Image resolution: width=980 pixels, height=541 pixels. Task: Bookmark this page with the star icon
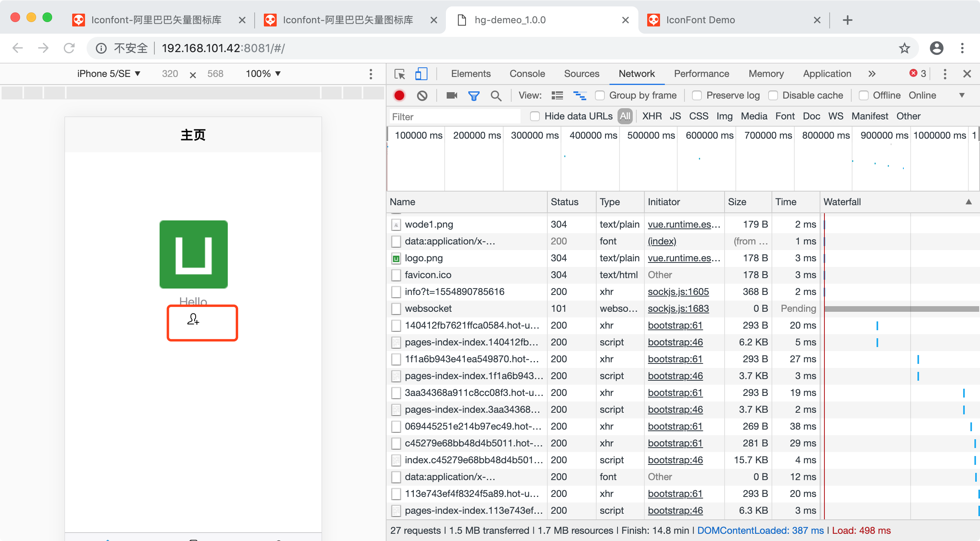(904, 48)
